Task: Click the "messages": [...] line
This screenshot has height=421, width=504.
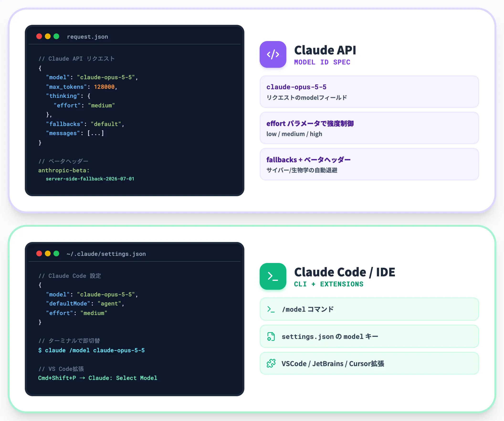Action: tap(75, 133)
